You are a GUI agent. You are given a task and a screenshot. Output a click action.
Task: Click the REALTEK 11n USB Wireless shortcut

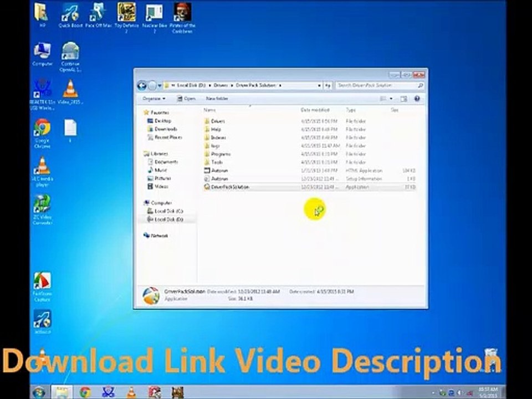click(x=42, y=95)
